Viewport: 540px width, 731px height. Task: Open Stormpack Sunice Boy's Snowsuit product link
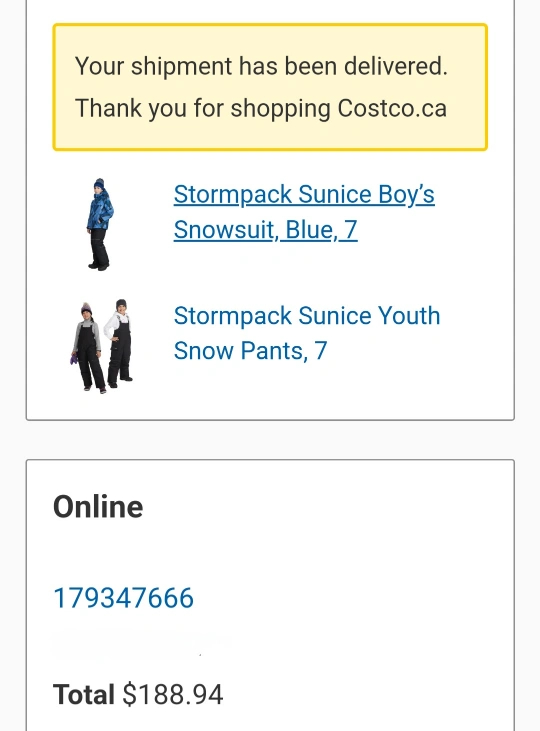pos(304,212)
